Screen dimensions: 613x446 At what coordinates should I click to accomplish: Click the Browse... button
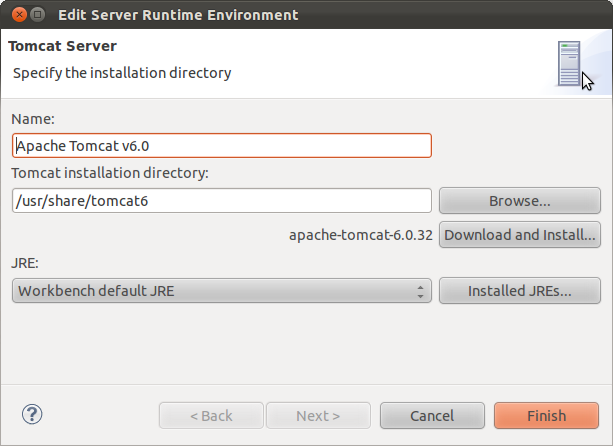pyautogui.click(x=520, y=201)
